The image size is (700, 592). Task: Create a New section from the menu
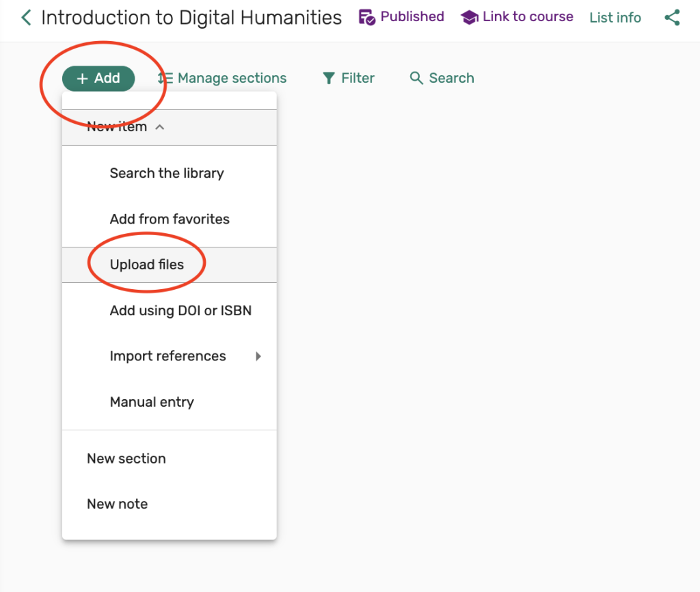pos(126,459)
